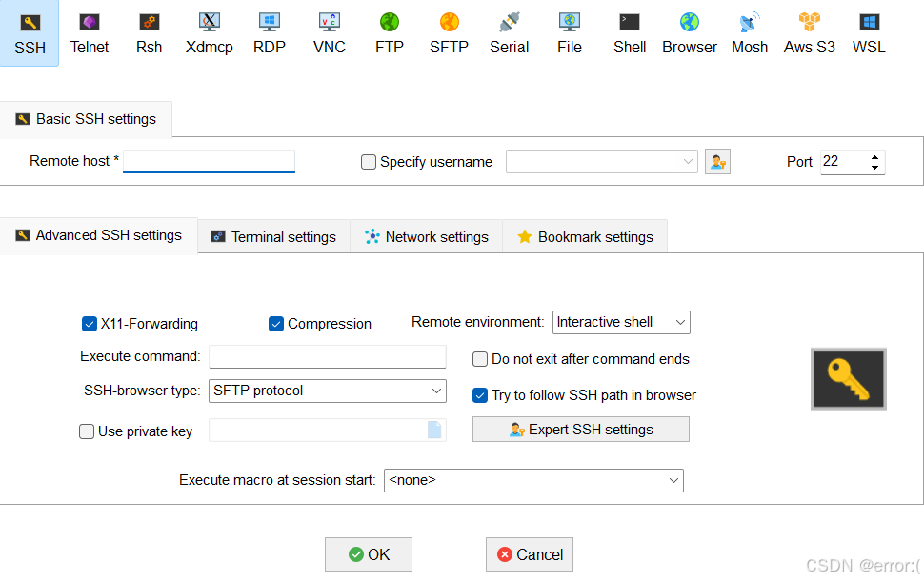Image resolution: width=924 pixels, height=582 pixels.
Task: Enable Do not exit after command ends
Action: click(x=480, y=359)
